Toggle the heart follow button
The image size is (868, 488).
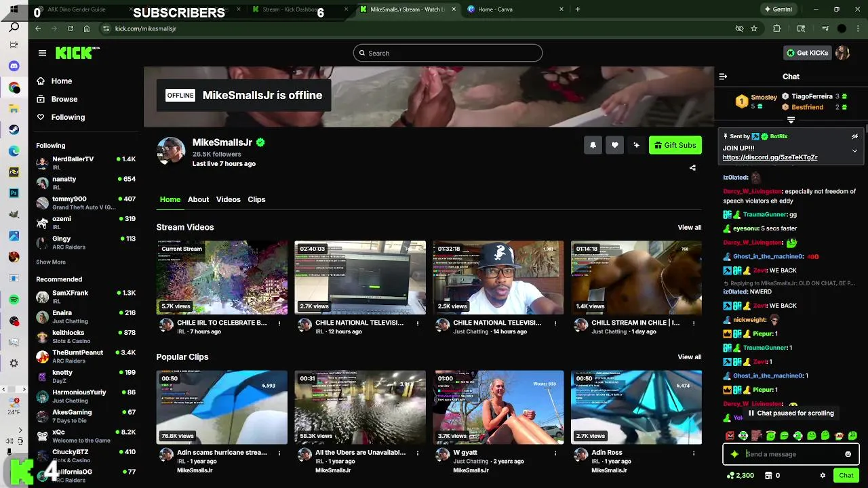[614, 145]
